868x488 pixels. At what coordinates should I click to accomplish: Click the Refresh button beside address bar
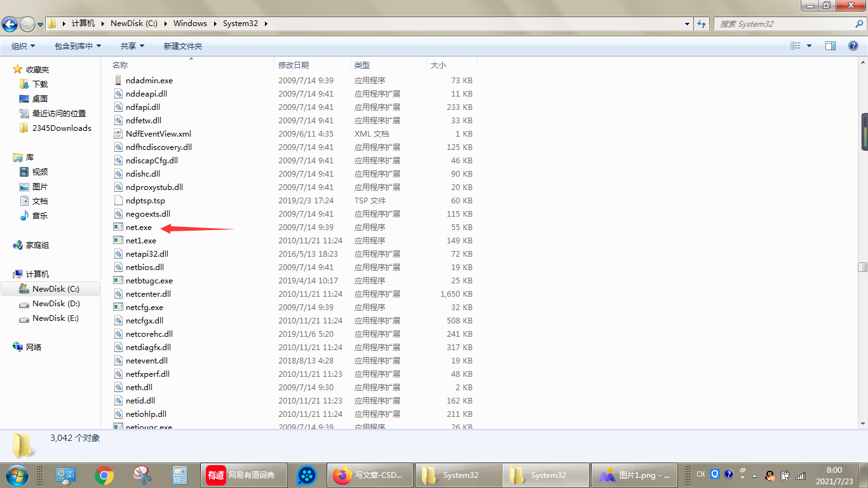pyautogui.click(x=702, y=24)
